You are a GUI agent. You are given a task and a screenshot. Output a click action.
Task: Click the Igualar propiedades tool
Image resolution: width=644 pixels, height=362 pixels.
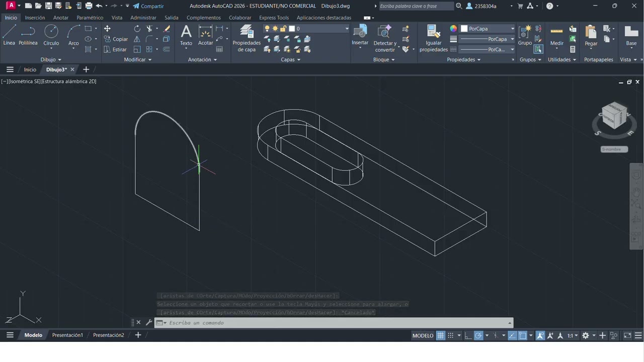(434, 38)
